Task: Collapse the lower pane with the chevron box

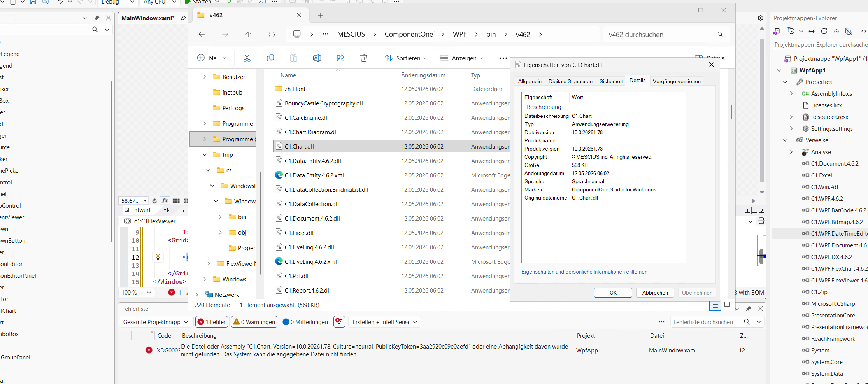Action: 762,210
